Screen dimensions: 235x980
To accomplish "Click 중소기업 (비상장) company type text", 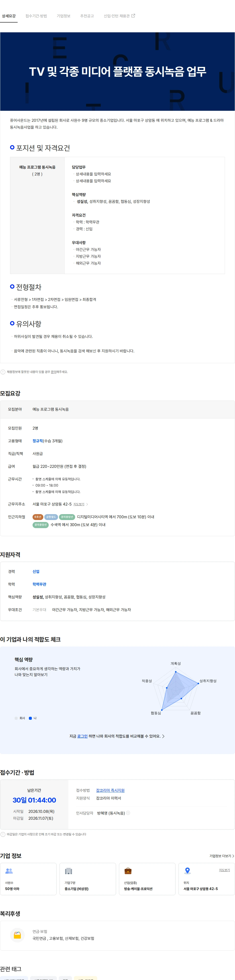I will pyautogui.click(x=76, y=889).
